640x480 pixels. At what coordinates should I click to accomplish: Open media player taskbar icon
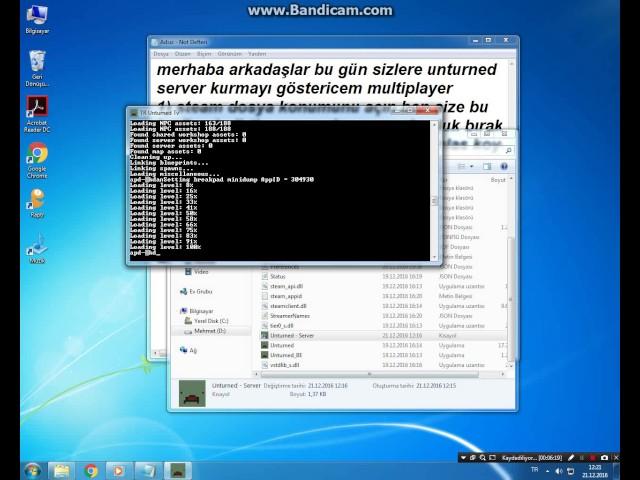(119, 471)
